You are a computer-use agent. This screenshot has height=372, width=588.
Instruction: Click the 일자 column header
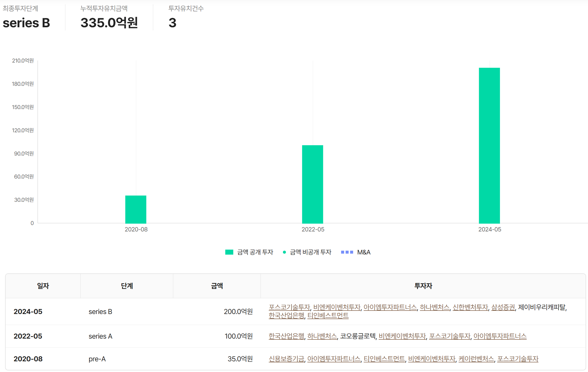pyautogui.click(x=43, y=286)
